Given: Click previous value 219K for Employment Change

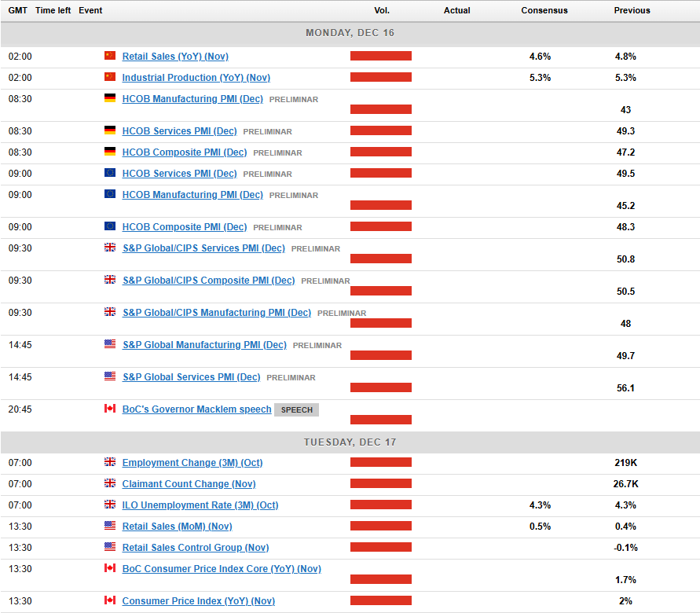Looking at the screenshot, I should (625, 463).
